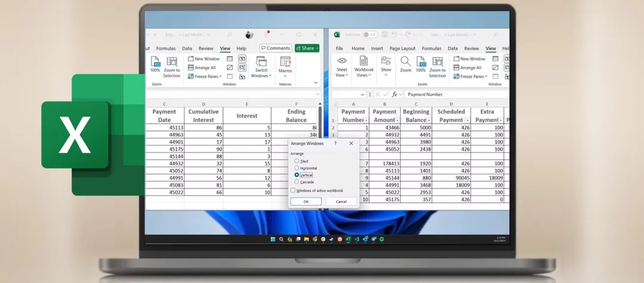Open the Show dropdown in right ribbon
The height and width of the screenshot is (283, 644).
click(x=386, y=67)
